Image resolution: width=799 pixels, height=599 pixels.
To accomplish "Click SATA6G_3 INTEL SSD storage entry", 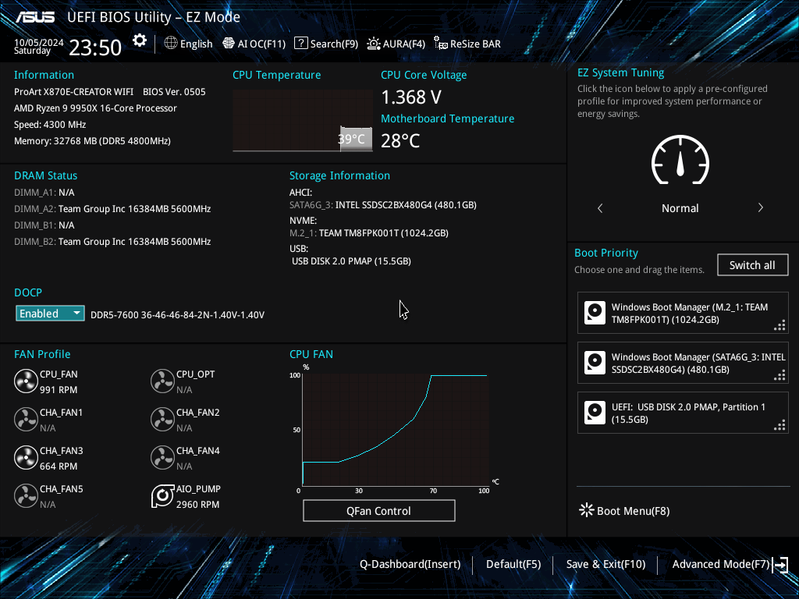I will [x=383, y=205].
